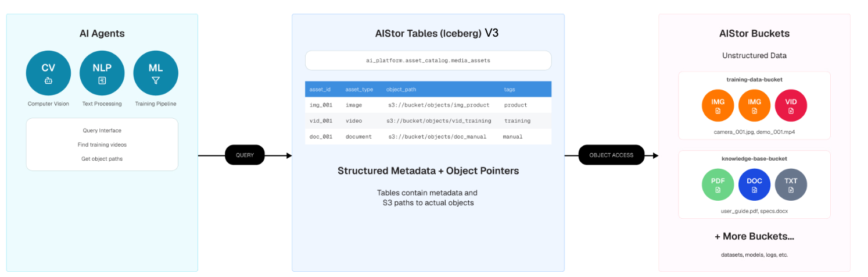Click the black QUERY arrow label
Viewport: 868px width, 277px height.
[x=245, y=155]
